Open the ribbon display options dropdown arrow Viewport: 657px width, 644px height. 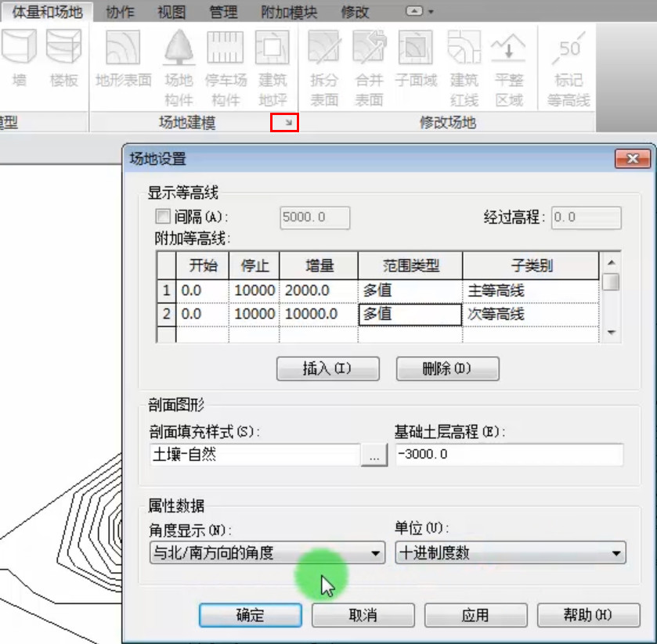(431, 12)
